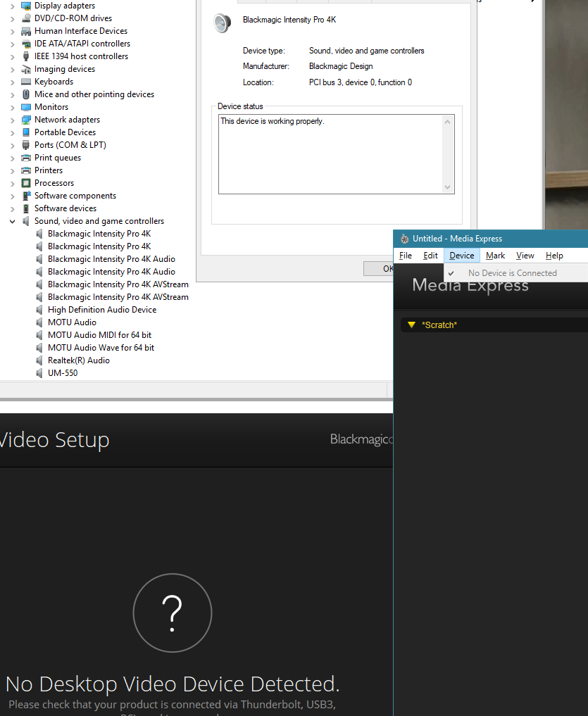
Task: Open the View menu in Media Express
Action: pos(525,256)
